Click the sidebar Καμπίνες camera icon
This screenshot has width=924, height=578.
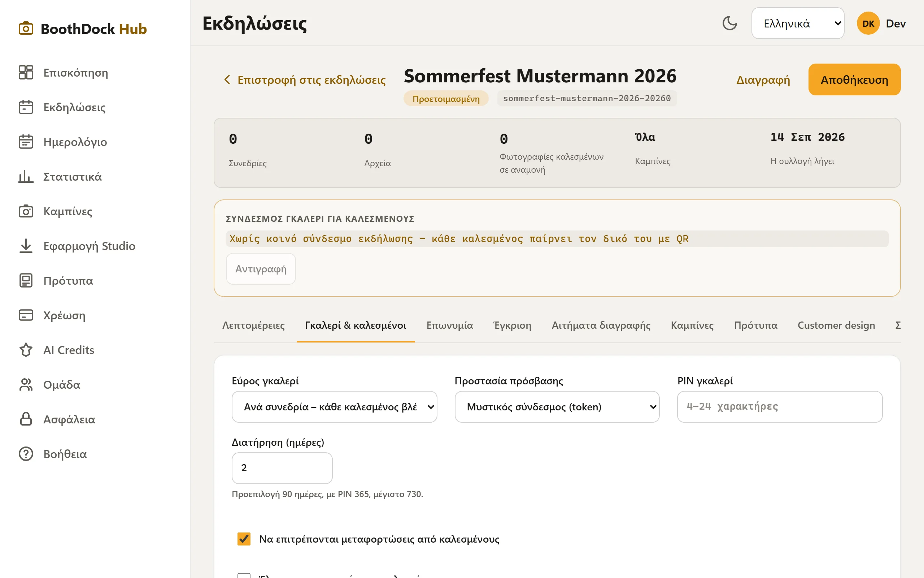[26, 211]
